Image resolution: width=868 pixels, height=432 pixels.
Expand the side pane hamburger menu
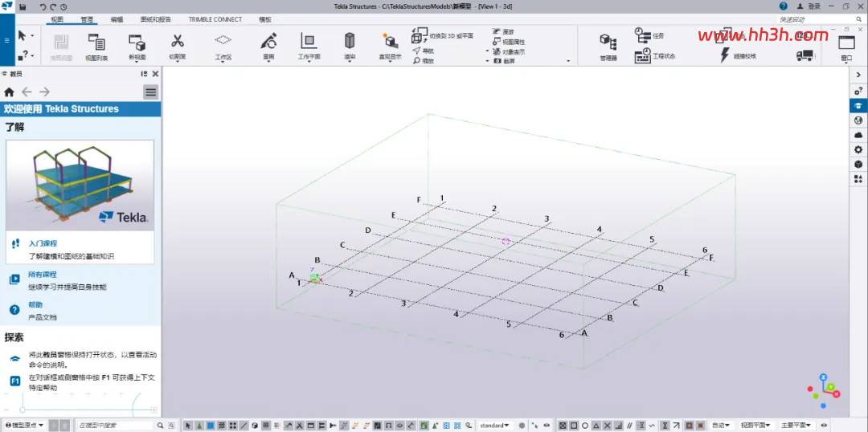(150, 92)
